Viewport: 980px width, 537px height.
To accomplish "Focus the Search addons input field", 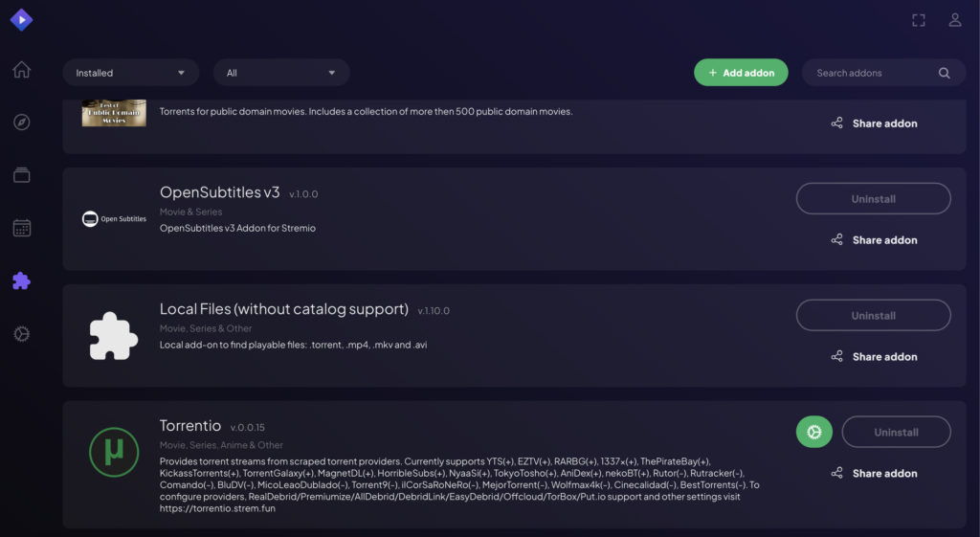I will [x=873, y=73].
